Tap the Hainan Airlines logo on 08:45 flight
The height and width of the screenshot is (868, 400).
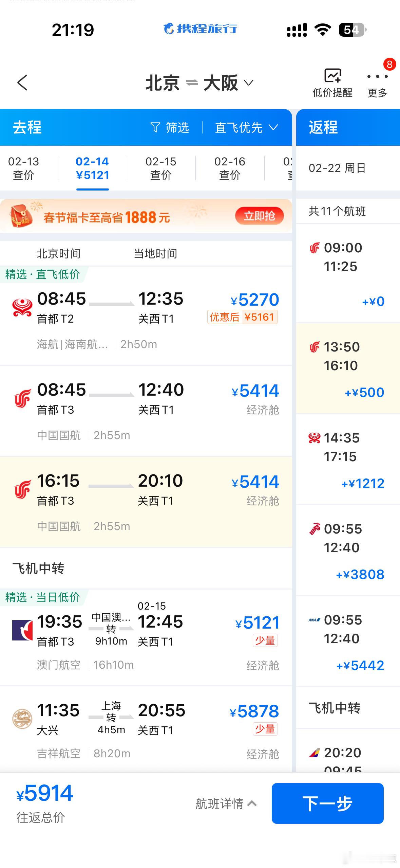pos(22,308)
